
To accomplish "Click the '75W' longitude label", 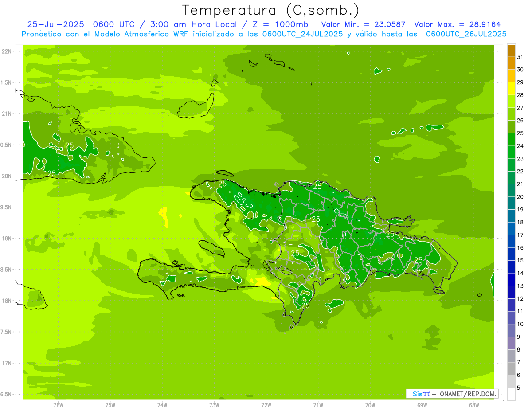I will pyautogui.click(x=110, y=405).
